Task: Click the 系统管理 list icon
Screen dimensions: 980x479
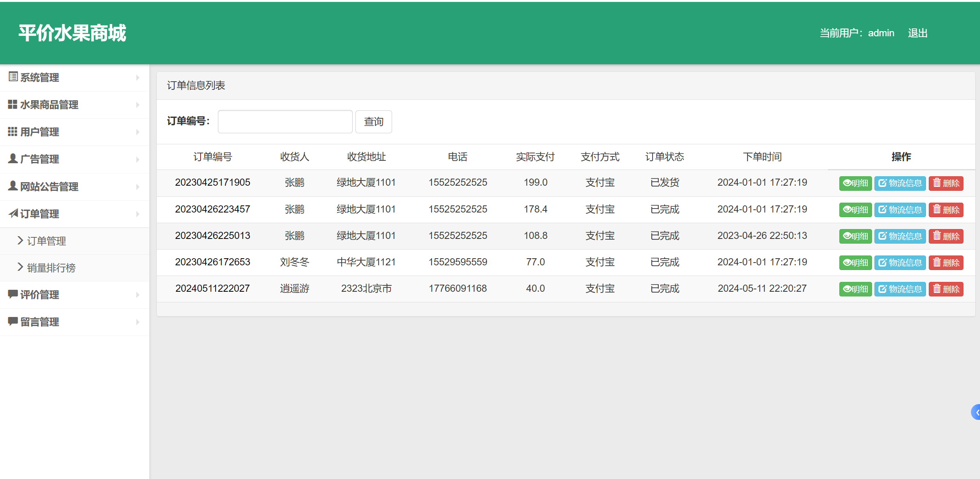Action: pyautogui.click(x=13, y=77)
